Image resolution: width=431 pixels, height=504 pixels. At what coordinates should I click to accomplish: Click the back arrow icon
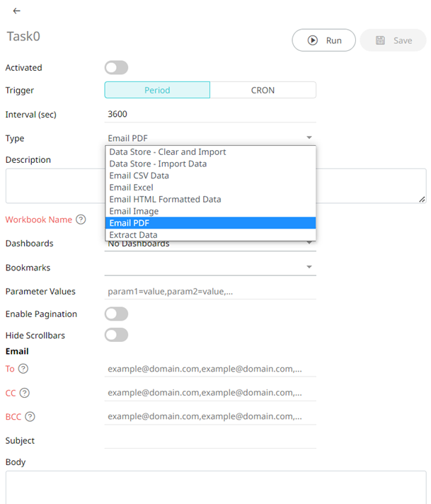[x=17, y=11]
